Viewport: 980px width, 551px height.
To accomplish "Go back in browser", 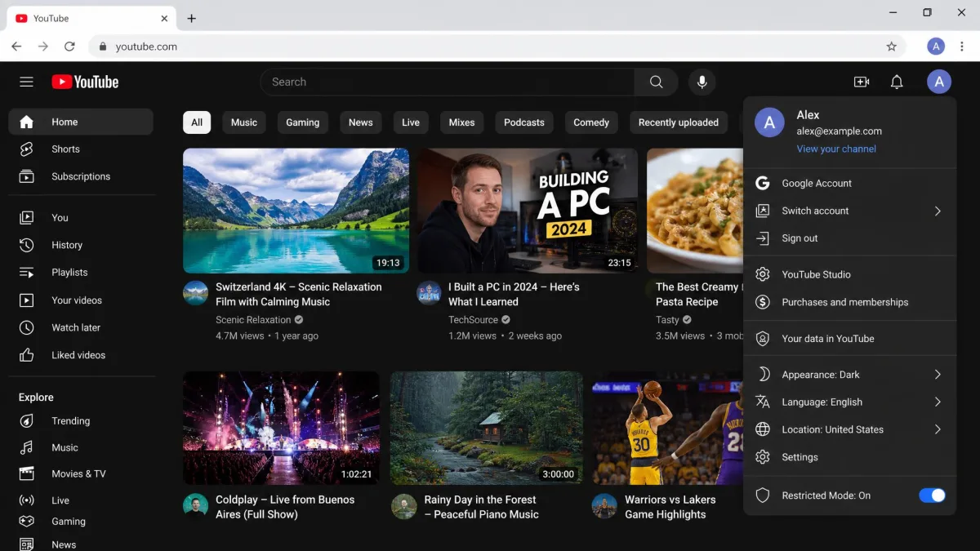I will click(x=16, y=47).
